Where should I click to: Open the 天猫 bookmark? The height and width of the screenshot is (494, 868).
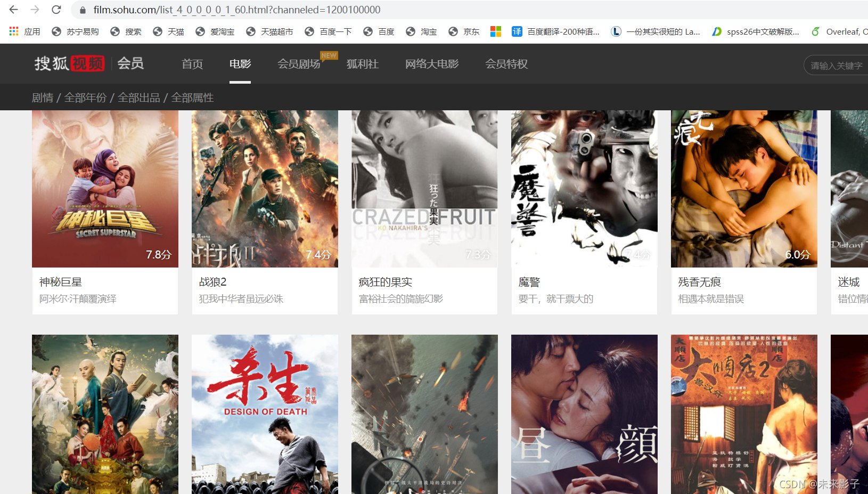tap(168, 31)
